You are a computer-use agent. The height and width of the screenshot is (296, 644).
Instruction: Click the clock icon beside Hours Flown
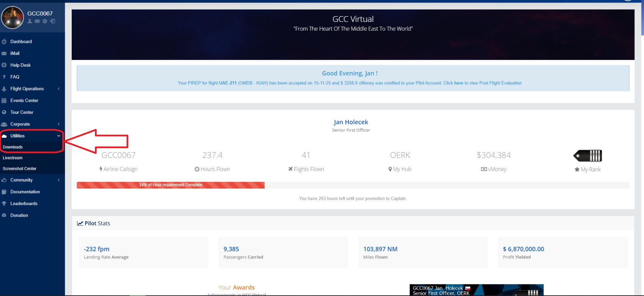[x=197, y=169]
